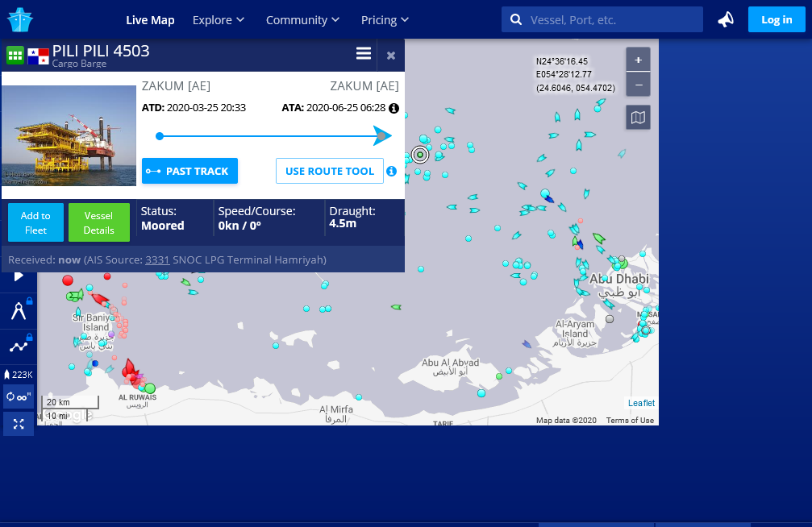Close the vessel info popup
This screenshot has width=812, height=527.
click(x=391, y=56)
